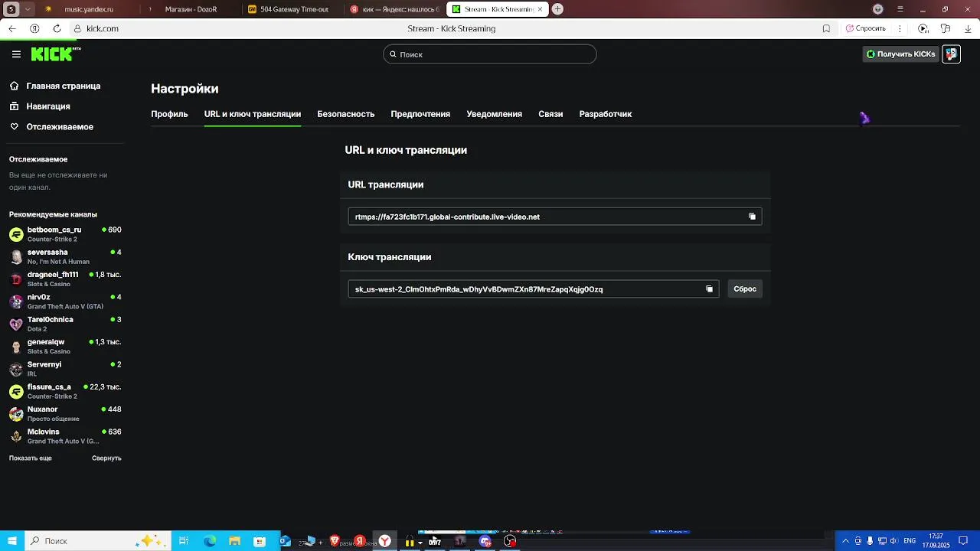Open OBS Studio from the taskbar
Screen dimensions: 980x551
coord(510,541)
